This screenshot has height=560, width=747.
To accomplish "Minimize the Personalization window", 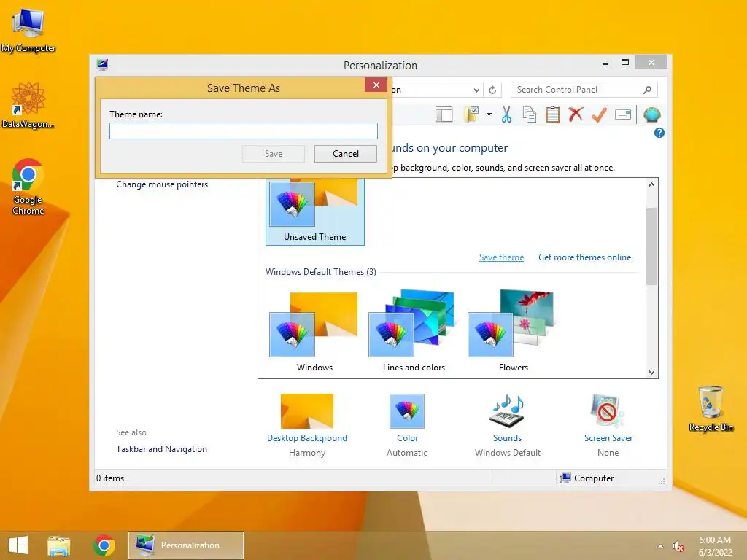I will [x=605, y=63].
